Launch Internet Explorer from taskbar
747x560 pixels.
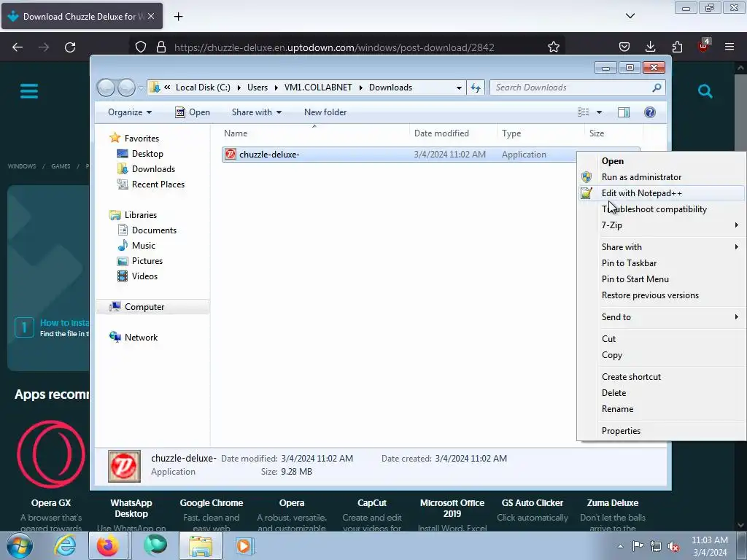65,545
